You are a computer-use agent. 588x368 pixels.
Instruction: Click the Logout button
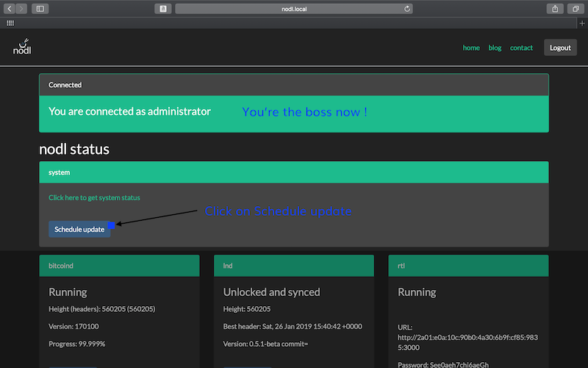point(560,48)
